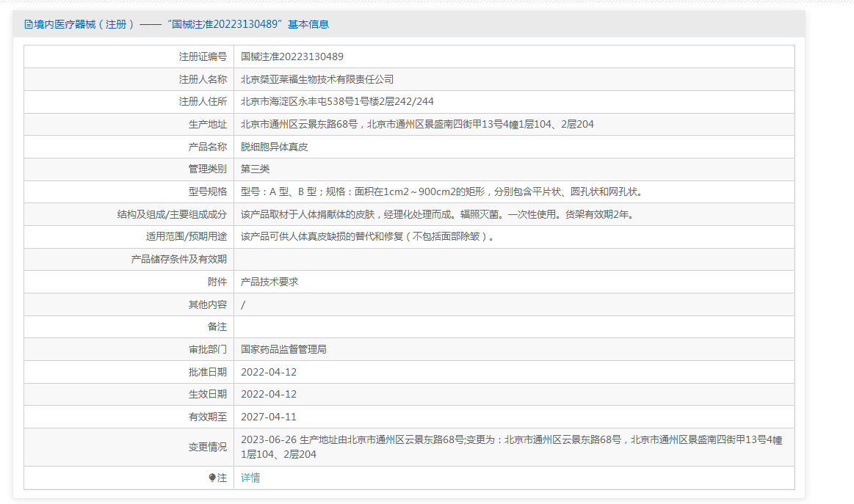
Task: Click the 管理类别 label
Action: (208, 169)
